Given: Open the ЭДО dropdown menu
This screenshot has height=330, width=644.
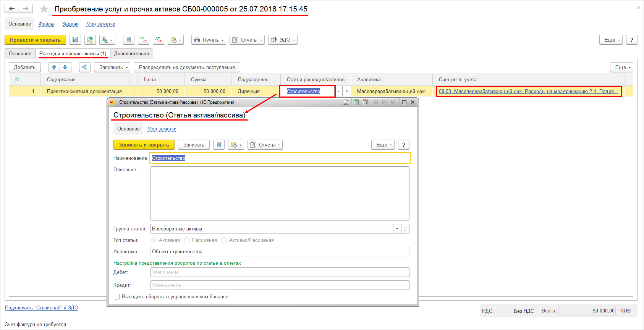Looking at the screenshot, I should tap(283, 40).
